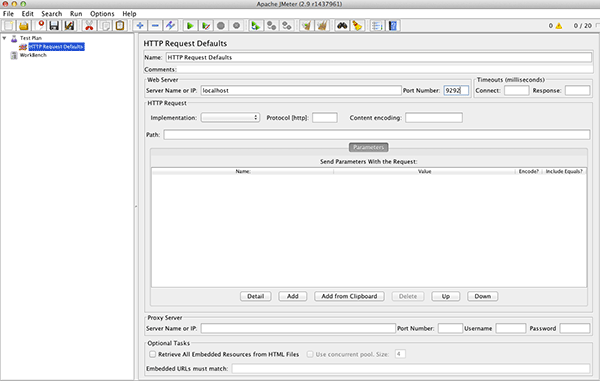This screenshot has height=381, width=600.
Task: Click Add from Clipboard button
Action: click(x=349, y=296)
